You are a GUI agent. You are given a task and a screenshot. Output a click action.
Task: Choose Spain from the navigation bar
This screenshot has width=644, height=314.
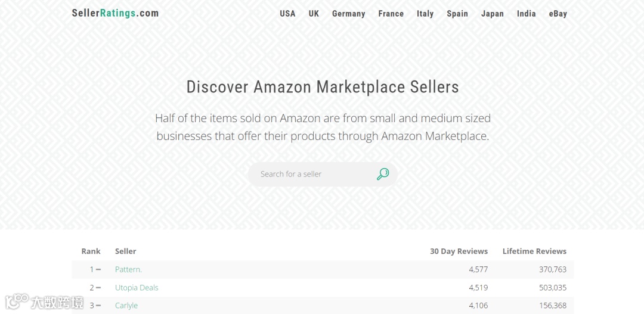457,14
